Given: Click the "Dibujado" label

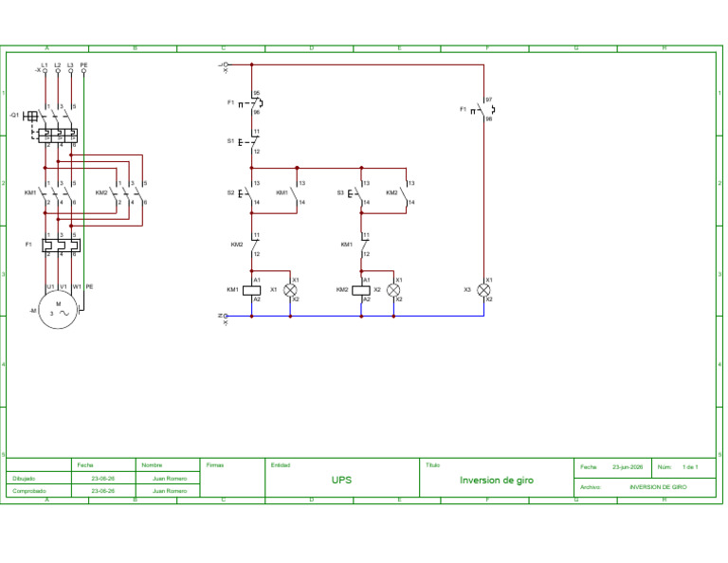Looking at the screenshot, I should click(24, 479).
